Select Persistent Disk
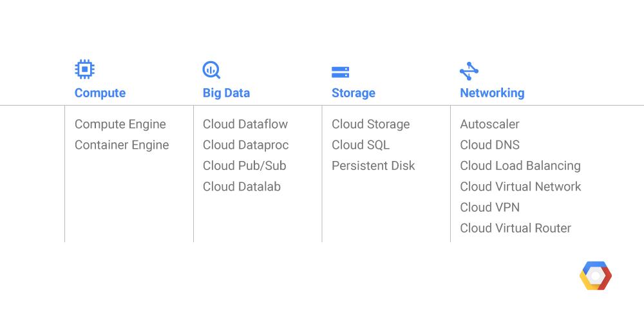The width and height of the screenshot is (644, 322). 374,166
